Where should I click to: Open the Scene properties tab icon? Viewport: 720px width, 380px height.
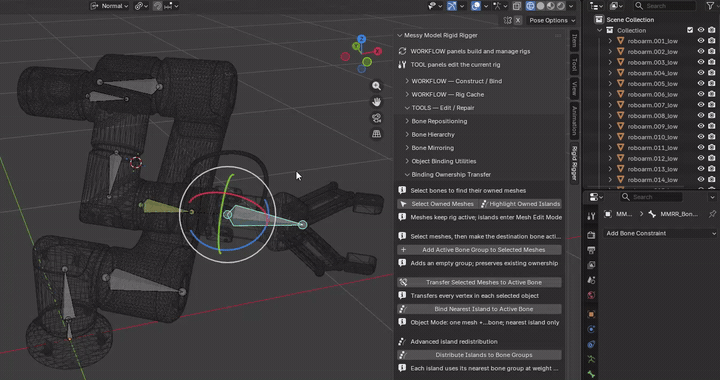(x=591, y=280)
